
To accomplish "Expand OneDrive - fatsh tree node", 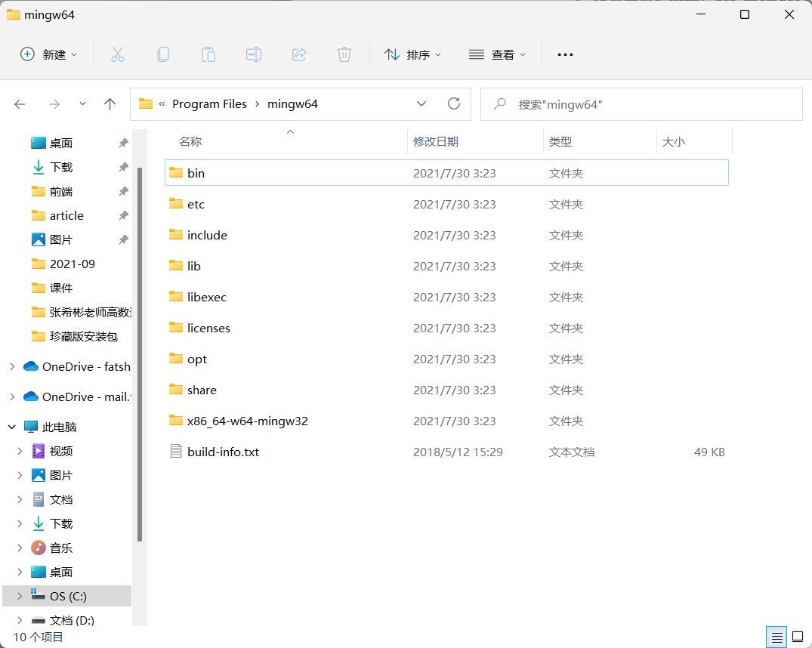I will tap(12, 367).
